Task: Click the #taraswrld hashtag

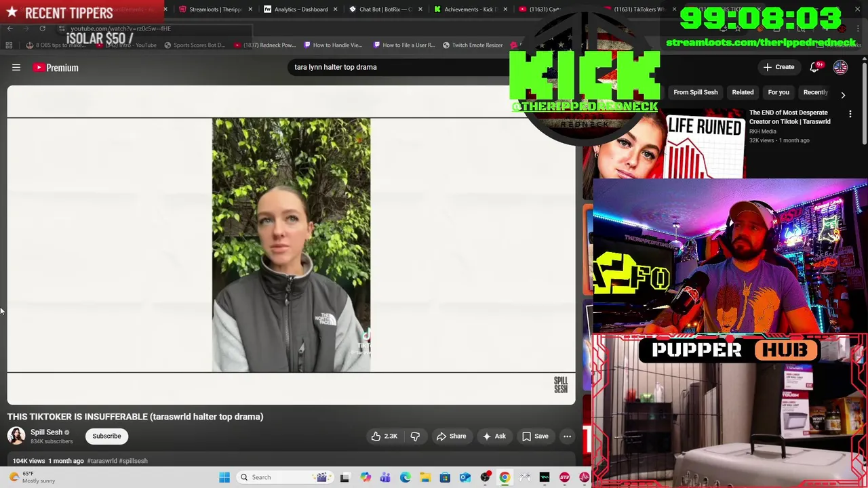Action: pos(102,461)
